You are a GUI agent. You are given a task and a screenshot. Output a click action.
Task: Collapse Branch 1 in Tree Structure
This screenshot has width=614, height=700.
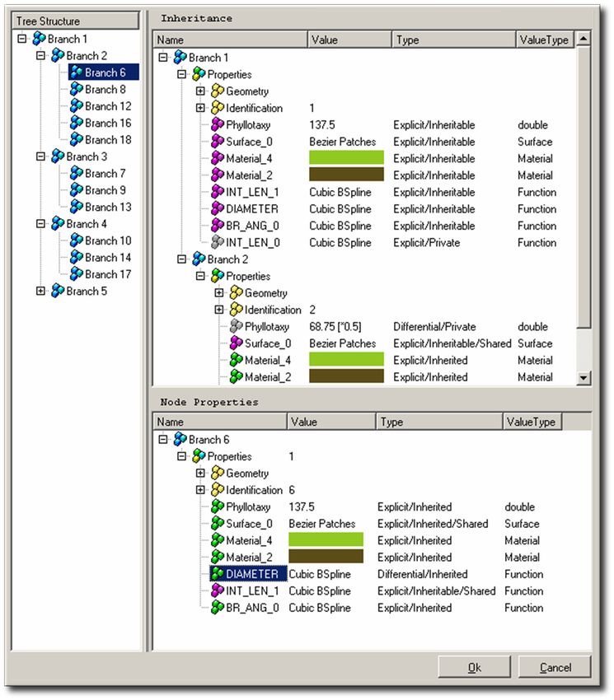coord(22,39)
